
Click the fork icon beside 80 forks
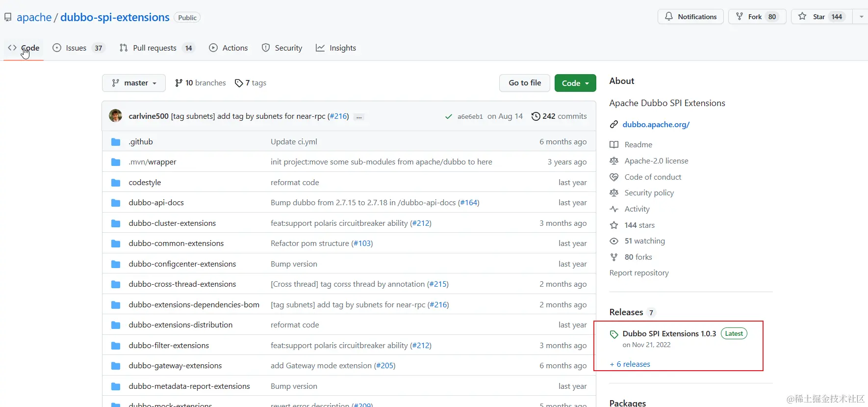(614, 257)
